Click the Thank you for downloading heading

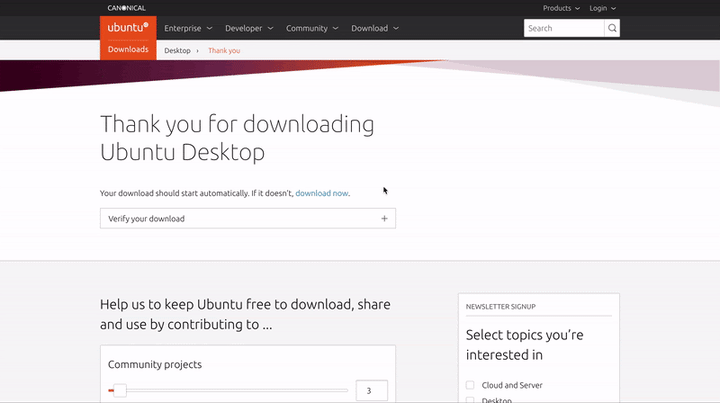237,138
